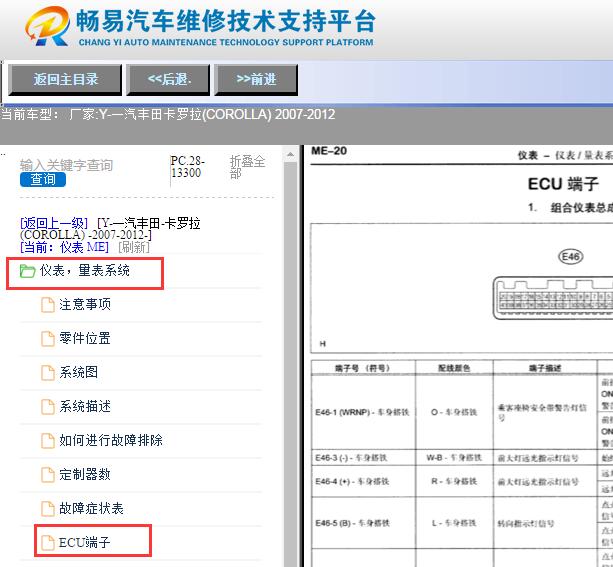Go back with <<后退 button
This screenshot has height=567, width=613.
coord(168,80)
